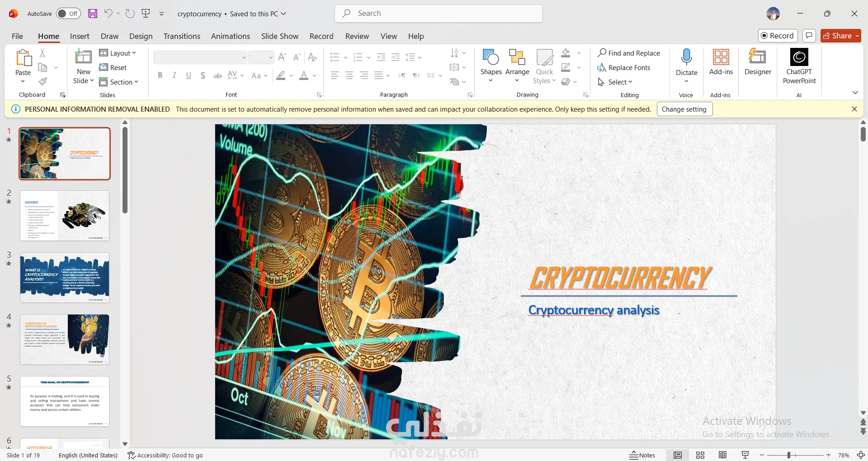This screenshot has height=461, width=868.
Task: Click the Change setting button
Action: click(684, 109)
